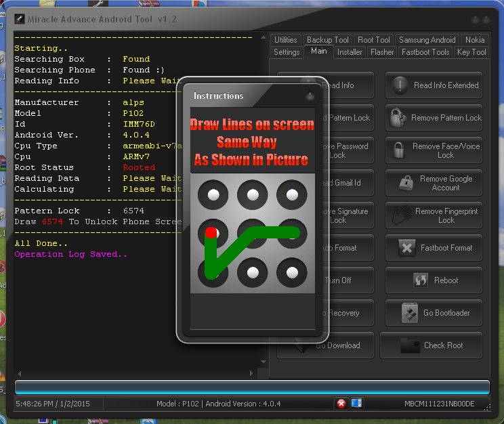Image resolution: width=504 pixels, height=424 pixels.
Task: Click the bottom-right pattern dot in the picture
Action: (292, 272)
